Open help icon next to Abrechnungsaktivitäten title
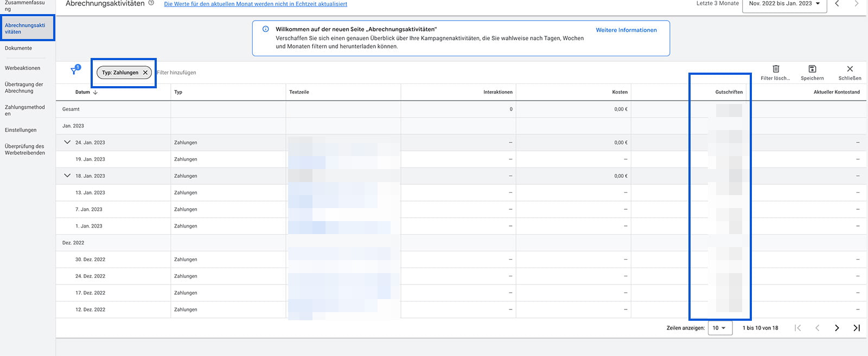Image resolution: width=868 pixels, height=356 pixels. tap(151, 3)
